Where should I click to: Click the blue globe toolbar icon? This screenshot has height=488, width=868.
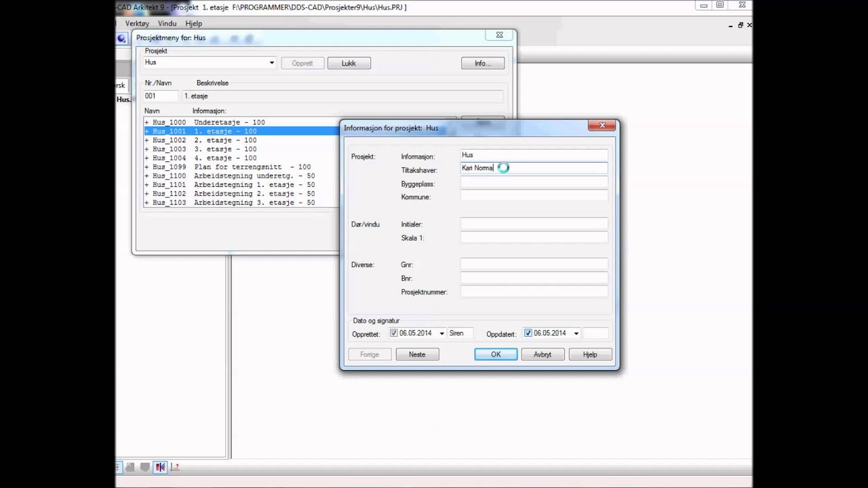[121, 38]
